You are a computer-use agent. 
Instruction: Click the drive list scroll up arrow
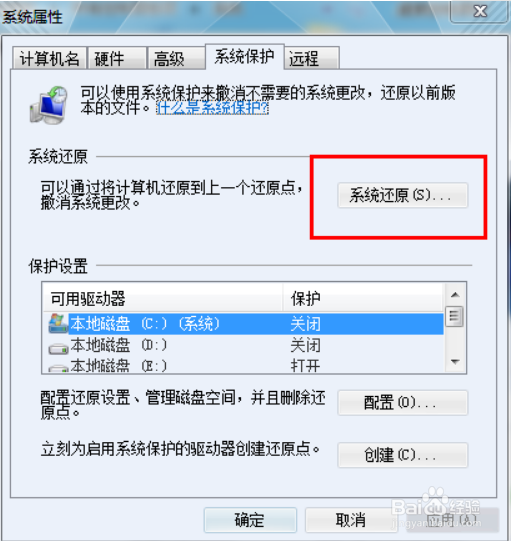tap(455, 295)
